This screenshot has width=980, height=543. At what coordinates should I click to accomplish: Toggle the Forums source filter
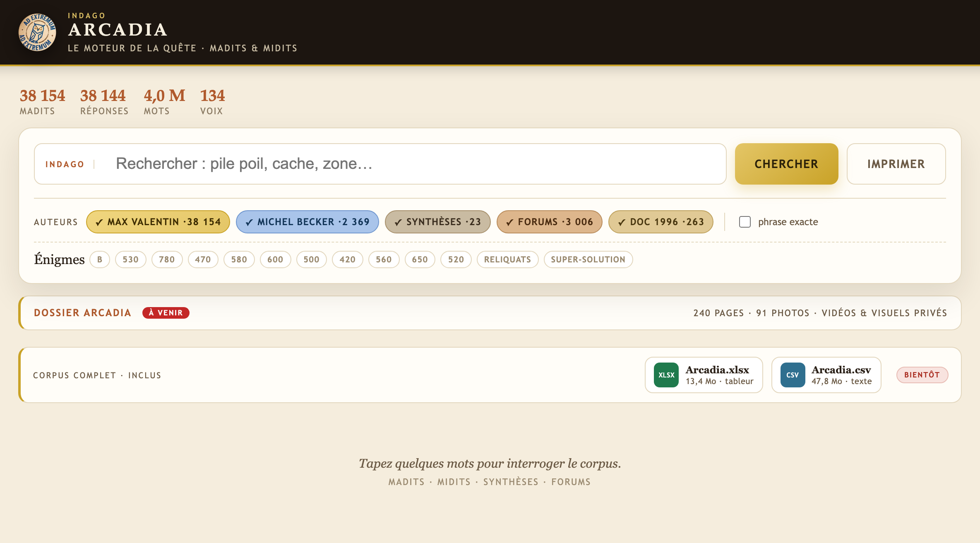coord(550,222)
